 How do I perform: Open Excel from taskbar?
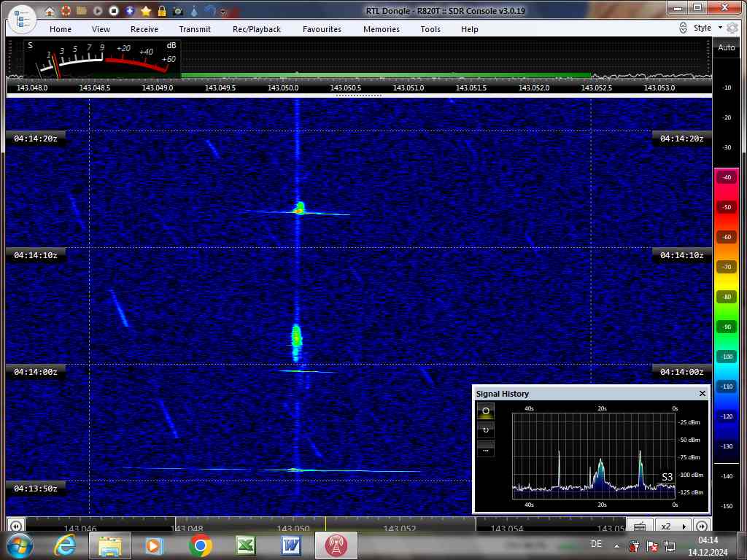coord(245,545)
